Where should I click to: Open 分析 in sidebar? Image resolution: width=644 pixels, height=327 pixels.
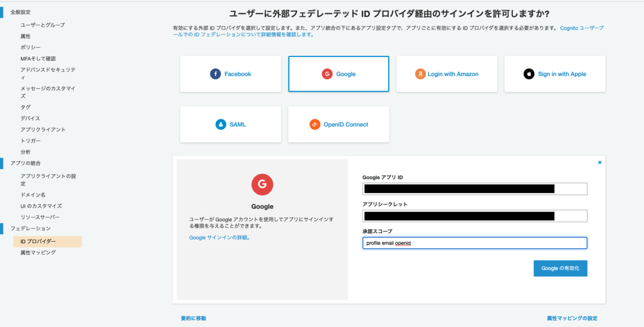point(25,152)
